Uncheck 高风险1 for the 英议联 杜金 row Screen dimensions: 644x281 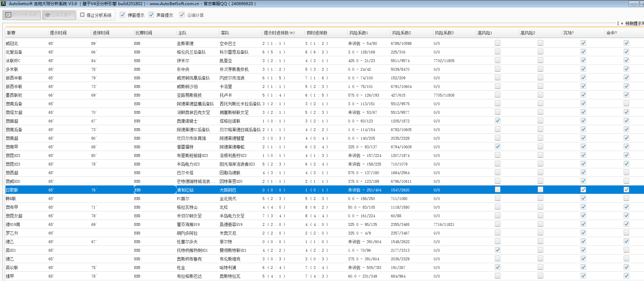coord(497,267)
